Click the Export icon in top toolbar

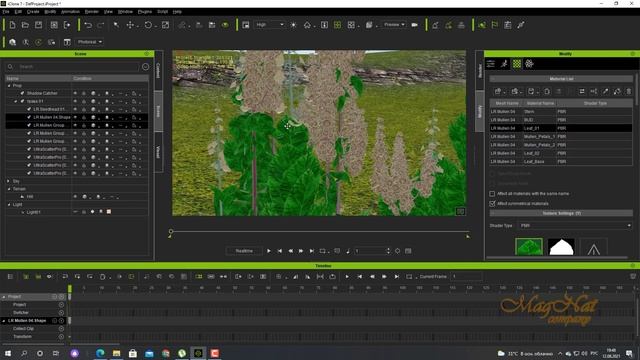67,25
